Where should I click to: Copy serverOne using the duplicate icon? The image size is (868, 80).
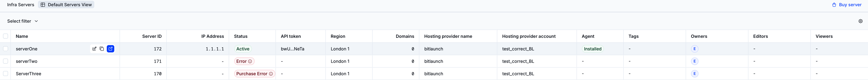pos(102,49)
